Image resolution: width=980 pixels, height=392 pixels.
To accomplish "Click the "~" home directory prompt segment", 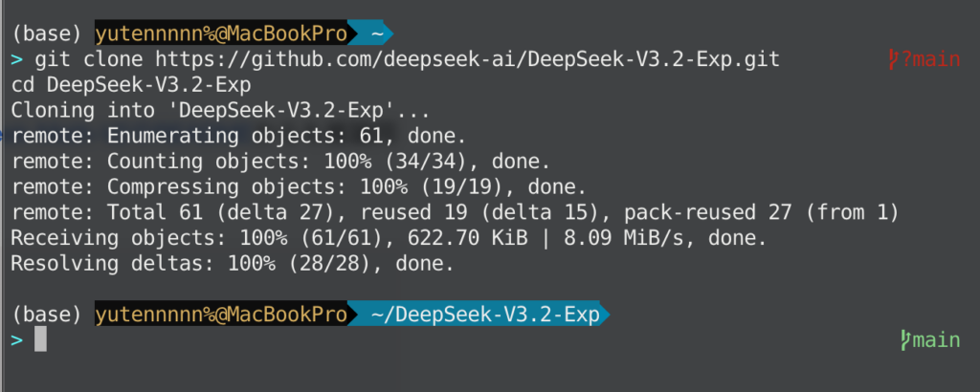I will [377, 34].
